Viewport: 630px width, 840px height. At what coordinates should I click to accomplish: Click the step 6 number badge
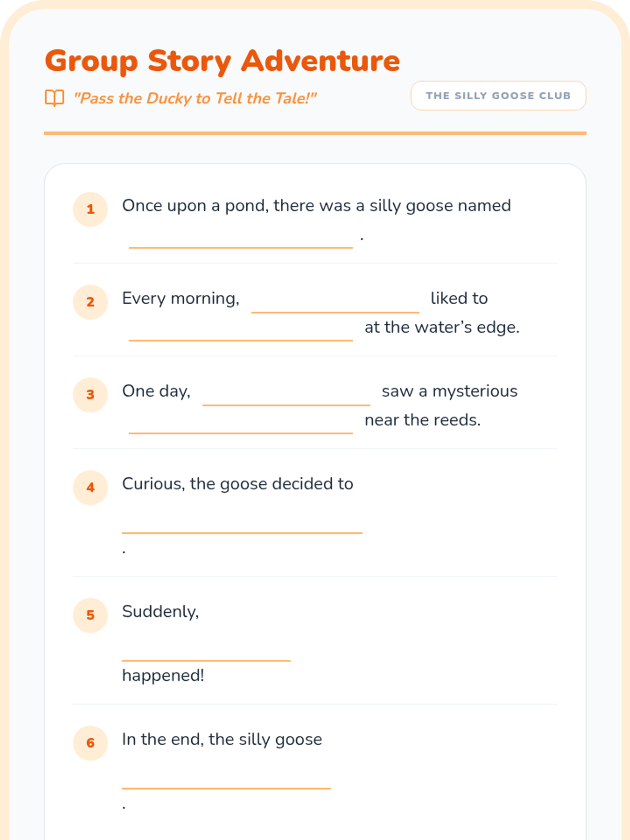pos(90,743)
